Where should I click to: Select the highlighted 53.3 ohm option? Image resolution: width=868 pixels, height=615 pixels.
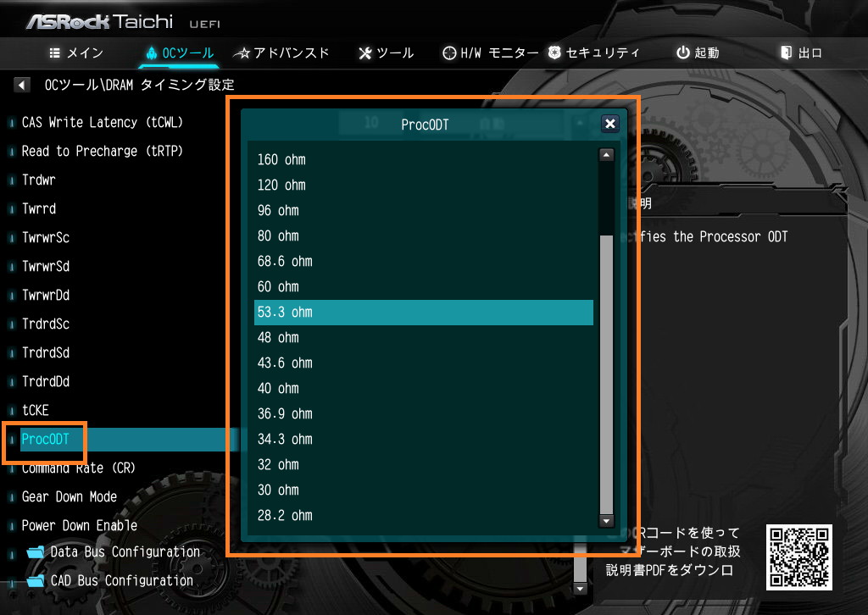424,313
